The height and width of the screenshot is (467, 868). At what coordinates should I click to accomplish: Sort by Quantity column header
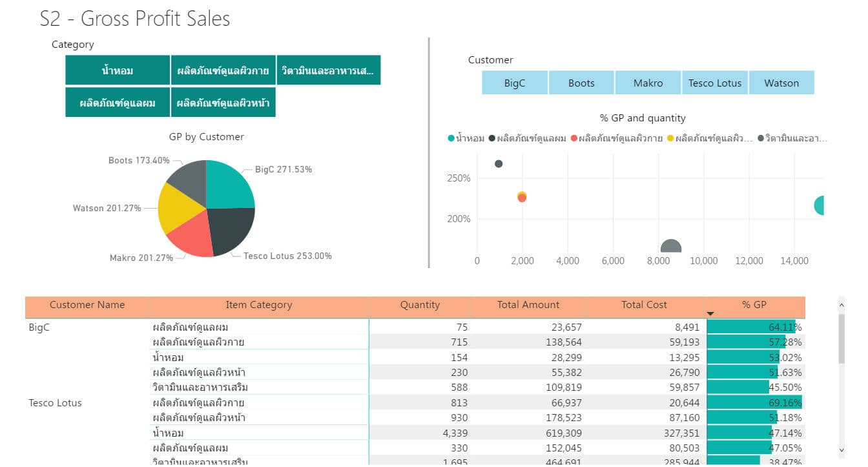tap(420, 305)
